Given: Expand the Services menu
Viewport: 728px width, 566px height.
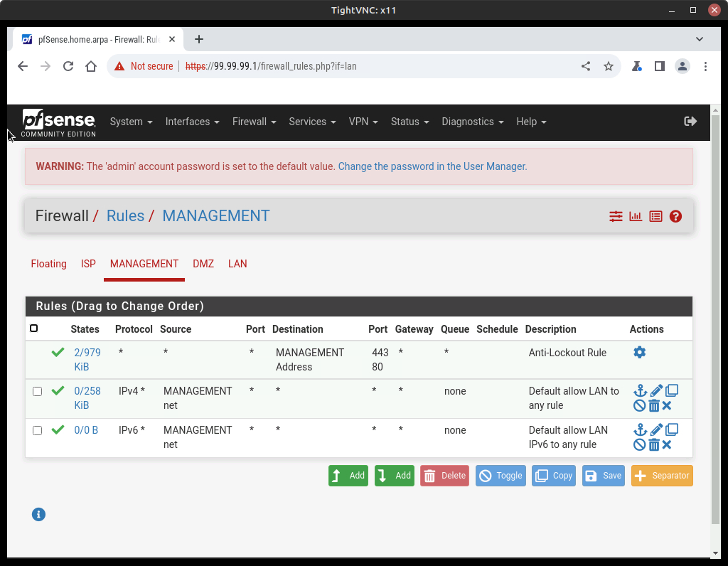Looking at the screenshot, I should [312, 122].
